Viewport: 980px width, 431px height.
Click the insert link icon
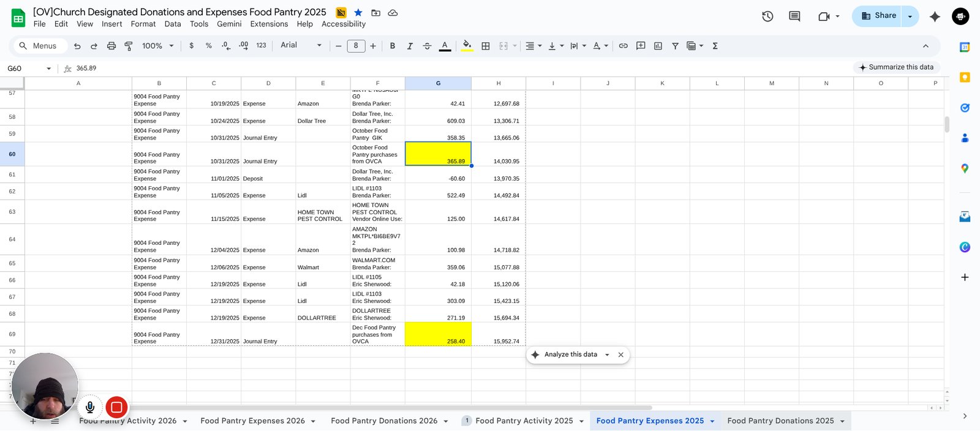623,46
